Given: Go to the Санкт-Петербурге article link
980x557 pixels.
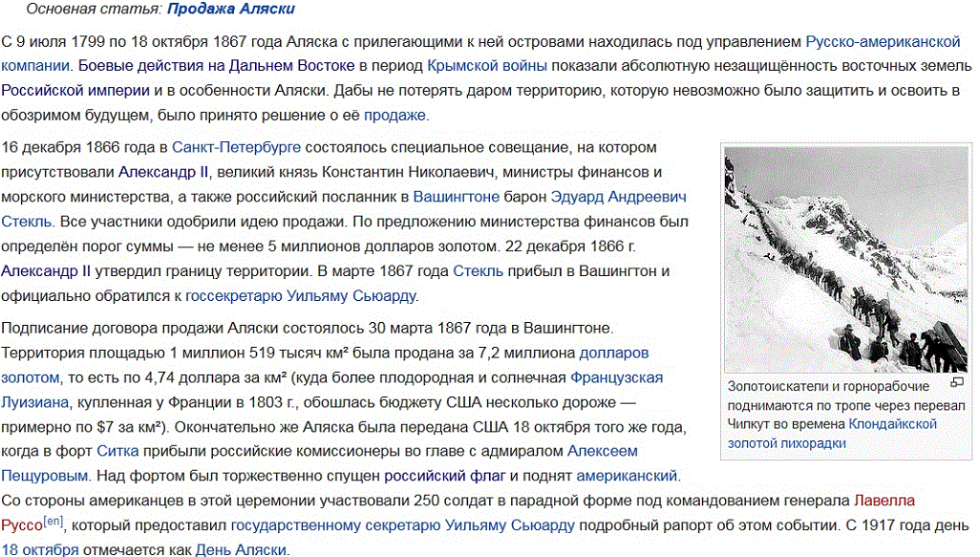Looking at the screenshot, I should [x=237, y=148].
